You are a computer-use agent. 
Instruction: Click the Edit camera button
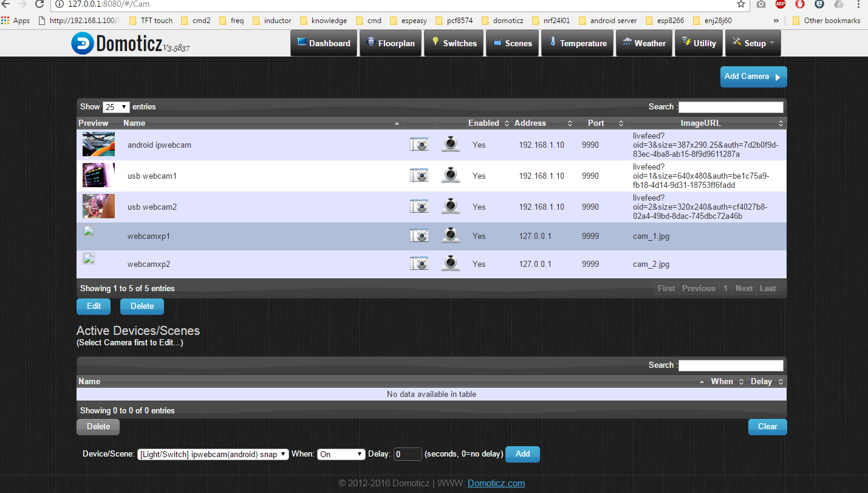coord(94,306)
